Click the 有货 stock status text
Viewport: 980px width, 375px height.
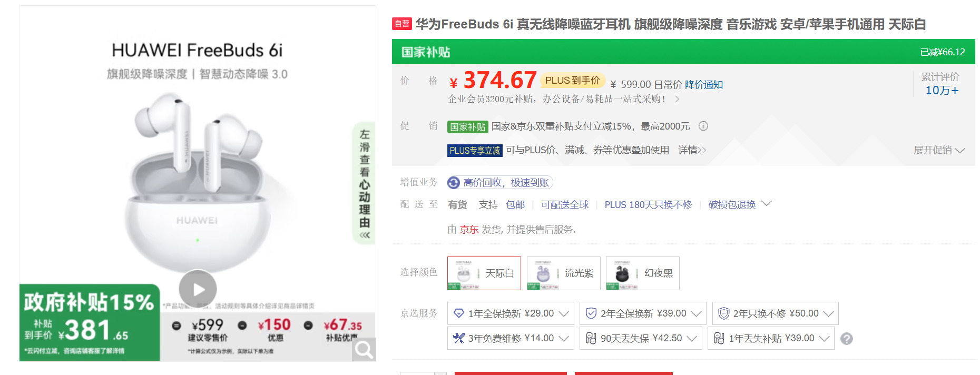point(457,205)
